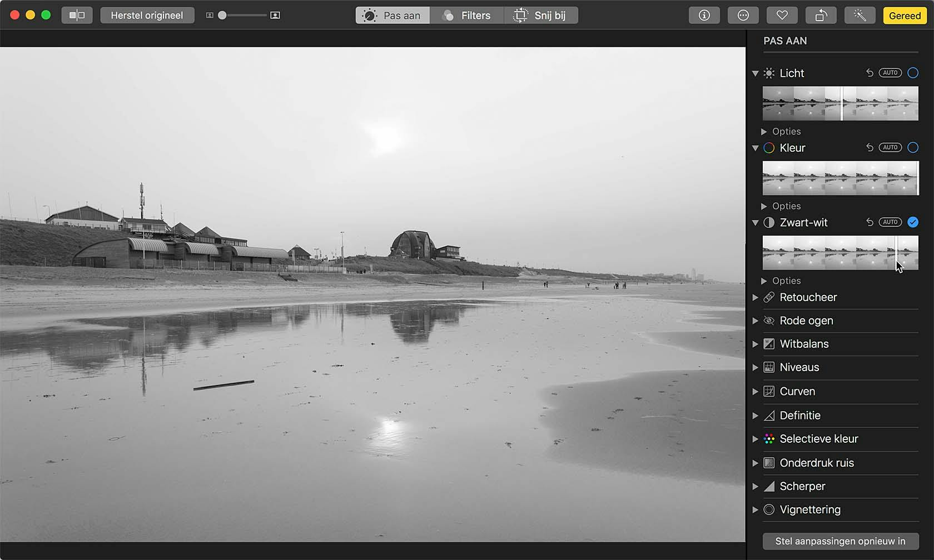Image resolution: width=934 pixels, height=560 pixels.
Task: Switch to the Pas aan tab
Action: pyautogui.click(x=393, y=15)
